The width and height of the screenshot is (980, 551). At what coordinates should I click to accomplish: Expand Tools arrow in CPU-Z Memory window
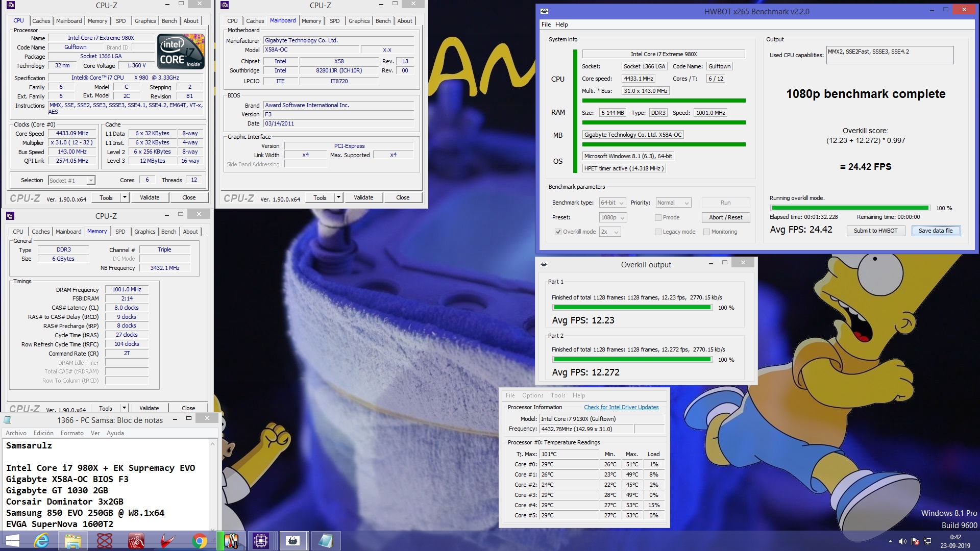pos(124,408)
